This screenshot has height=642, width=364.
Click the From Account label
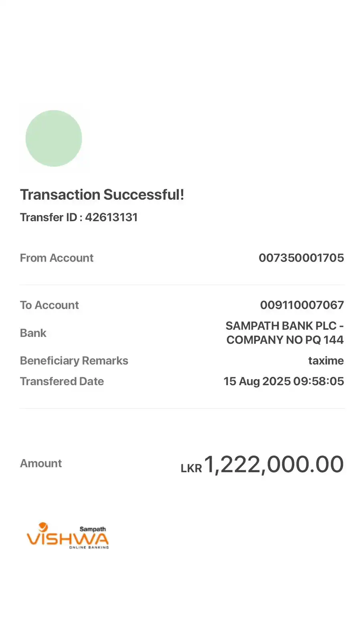pos(57,258)
